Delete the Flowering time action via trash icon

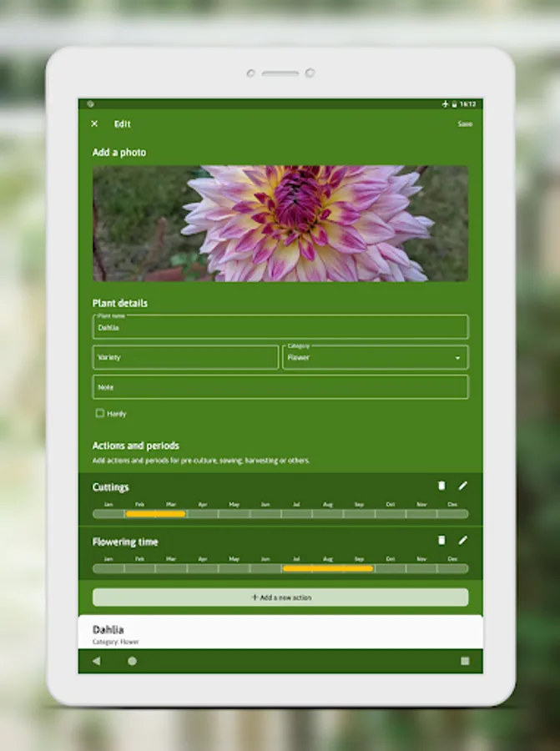tap(441, 540)
